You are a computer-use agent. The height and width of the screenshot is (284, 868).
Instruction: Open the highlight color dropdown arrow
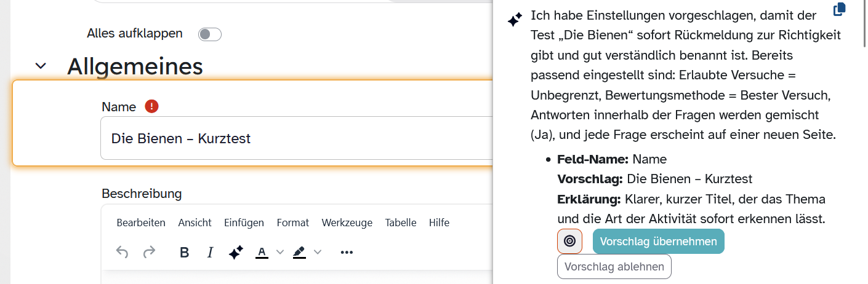point(318,252)
